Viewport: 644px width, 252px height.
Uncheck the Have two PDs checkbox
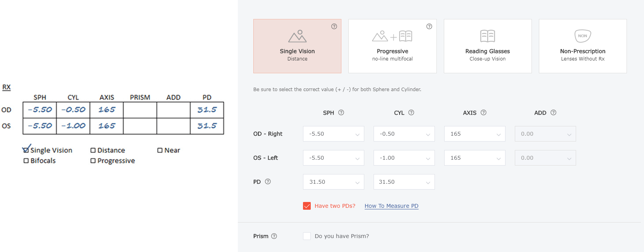tap(307, 206)
